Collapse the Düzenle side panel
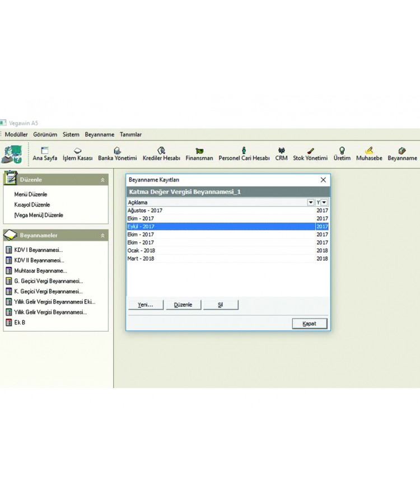 tap(102, 180)
